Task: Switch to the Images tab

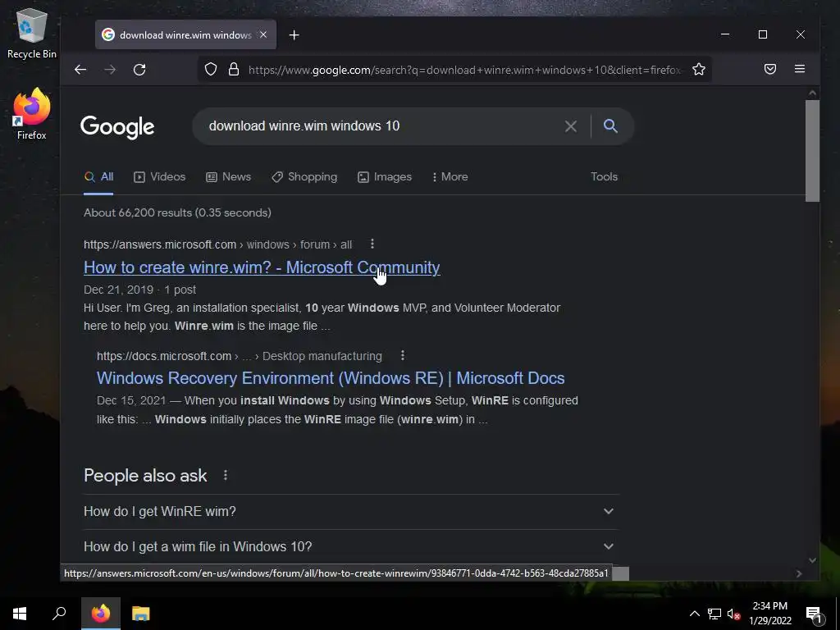Action: tap(385, 177)
